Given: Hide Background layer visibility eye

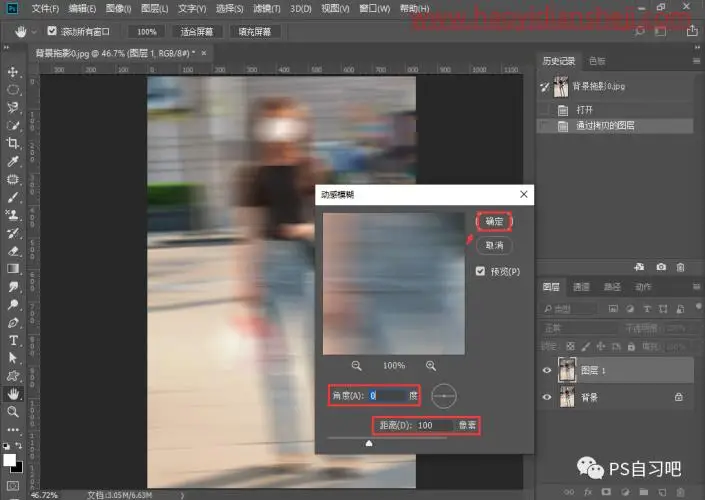Looking at the screenshot, I should [547, 397].
